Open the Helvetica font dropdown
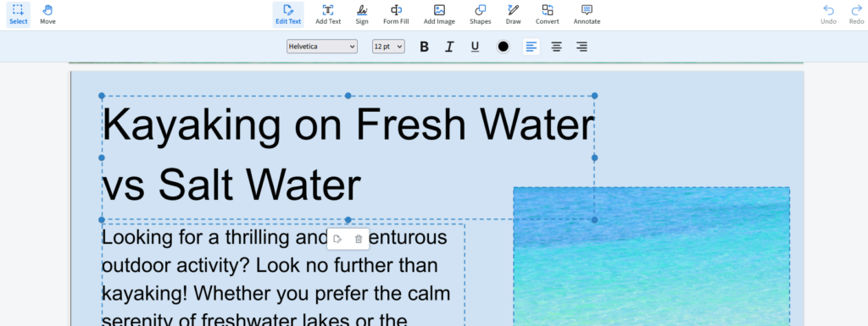This screenshot has width=868, height=326. [321, 47]
